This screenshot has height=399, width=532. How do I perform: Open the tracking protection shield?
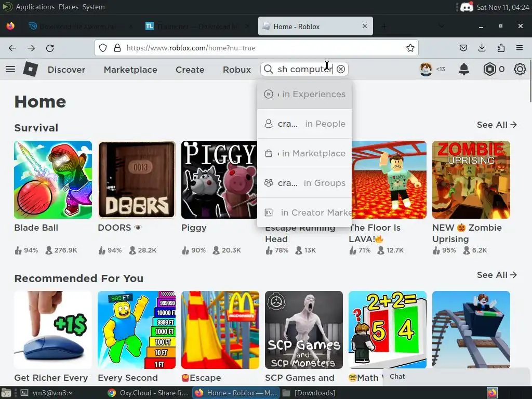click(103, 48)
